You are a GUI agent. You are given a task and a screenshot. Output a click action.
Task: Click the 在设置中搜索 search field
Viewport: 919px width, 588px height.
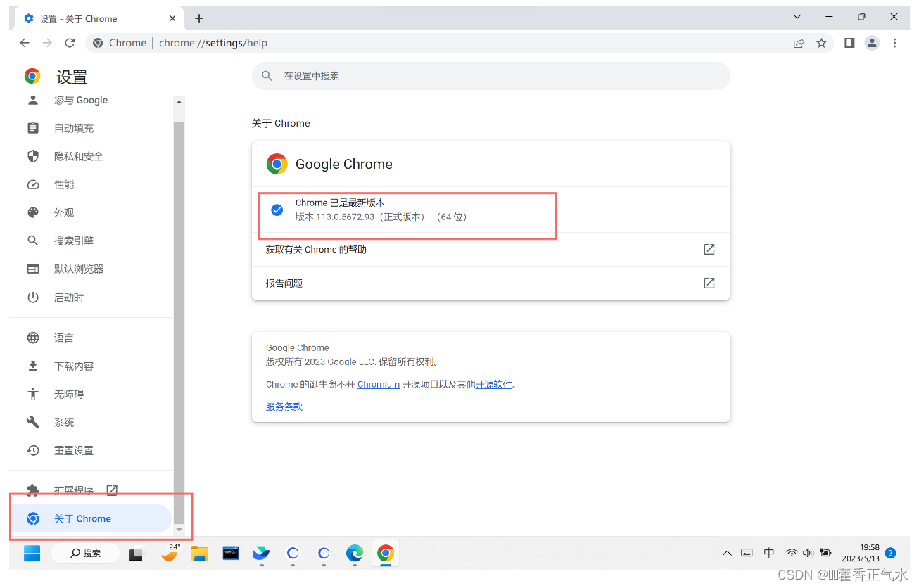pyautogui.click(x=490, y=76)
